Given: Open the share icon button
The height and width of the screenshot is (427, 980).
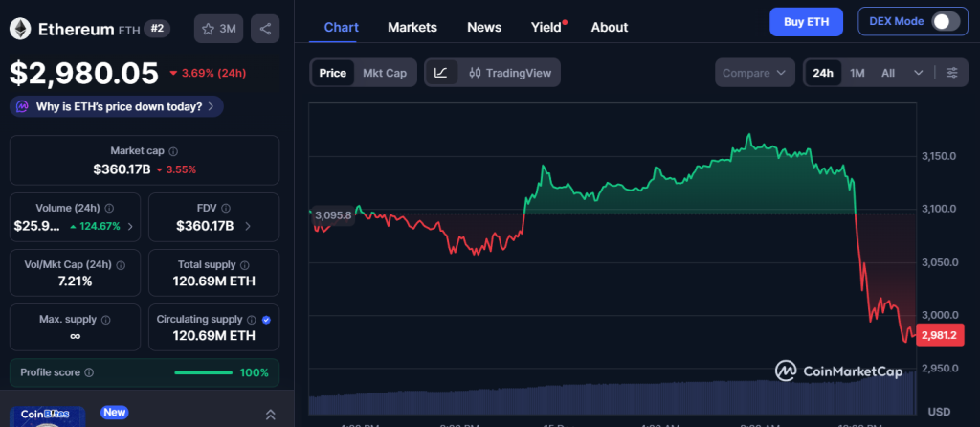Looking at the screenshot, I should pyautogui.click(x=265, y=29).
